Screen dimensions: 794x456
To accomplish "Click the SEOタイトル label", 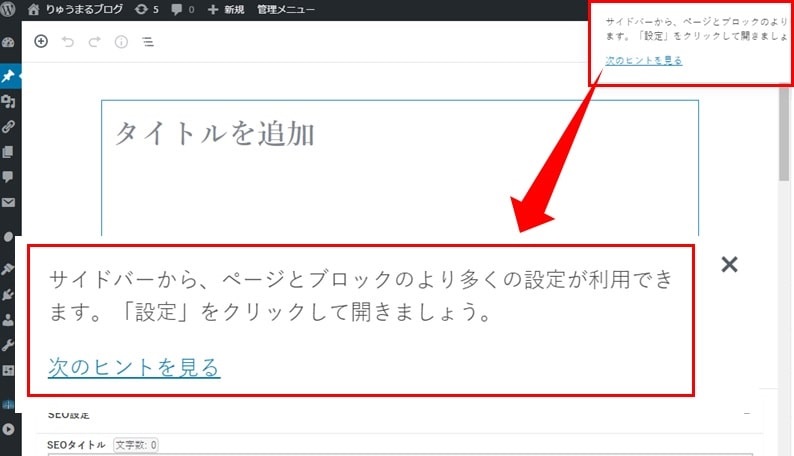I will [x=76, y=445].
